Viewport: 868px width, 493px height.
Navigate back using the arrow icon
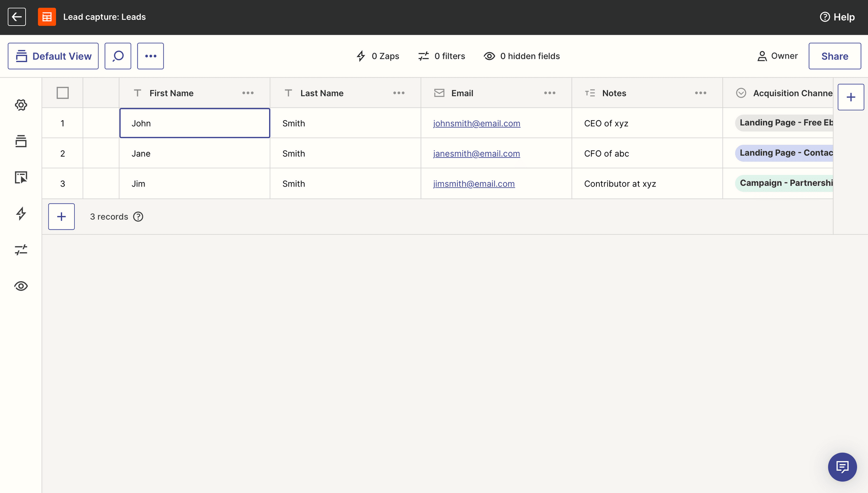click(16, 16)
